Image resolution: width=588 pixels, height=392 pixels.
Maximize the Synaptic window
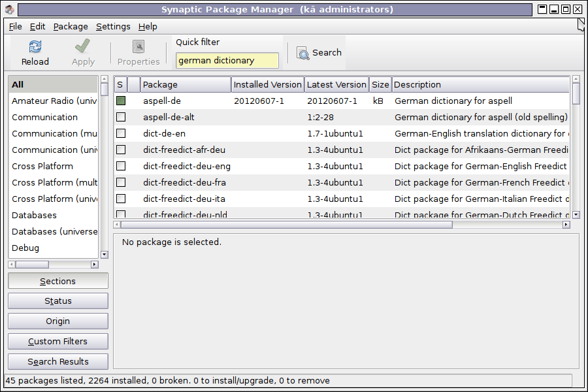tap(566, 9)
